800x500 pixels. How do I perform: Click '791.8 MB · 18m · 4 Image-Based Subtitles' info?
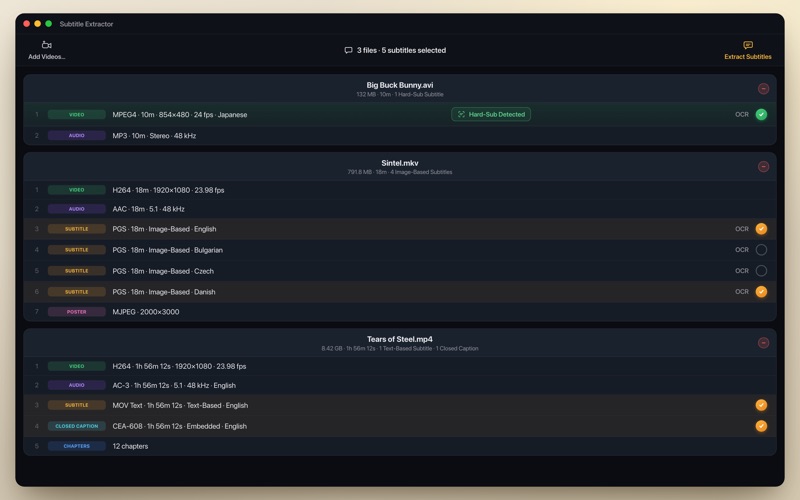click(x=399, y=172)
